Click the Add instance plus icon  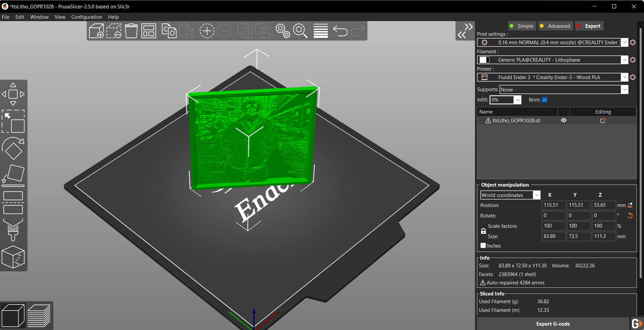click(x=207, y=31)
